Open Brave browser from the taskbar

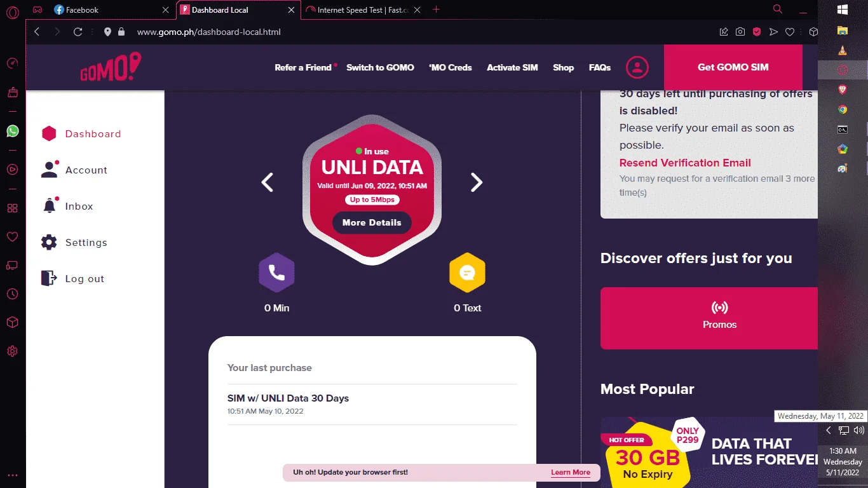(843, 90)
